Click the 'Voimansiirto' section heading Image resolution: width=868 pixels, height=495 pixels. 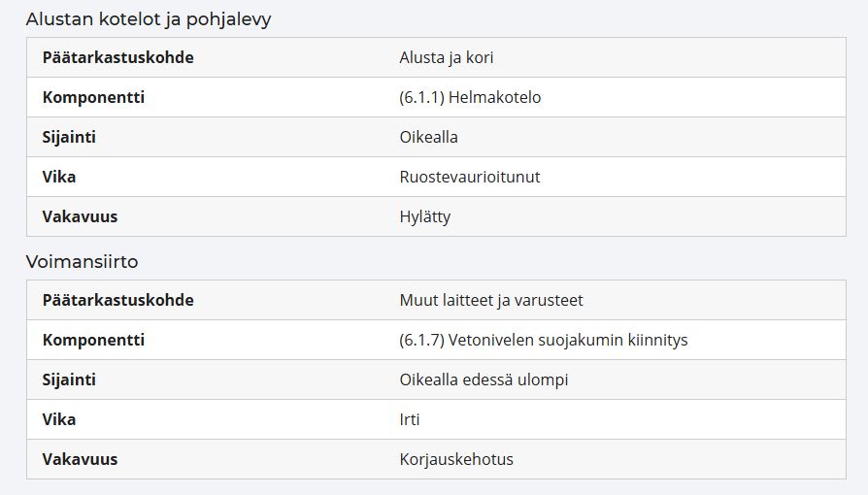tap(82, 261)
